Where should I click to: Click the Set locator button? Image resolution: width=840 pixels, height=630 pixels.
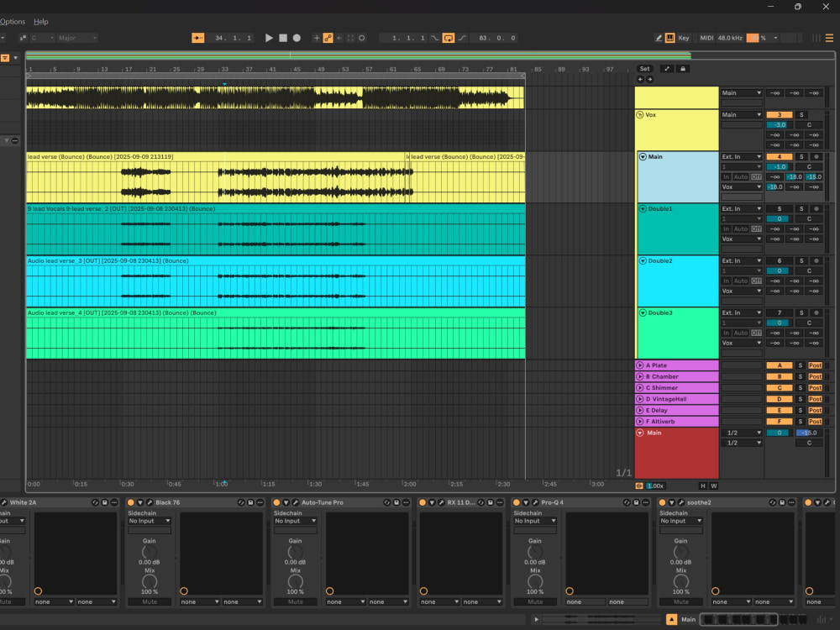(x=644, y=69)
